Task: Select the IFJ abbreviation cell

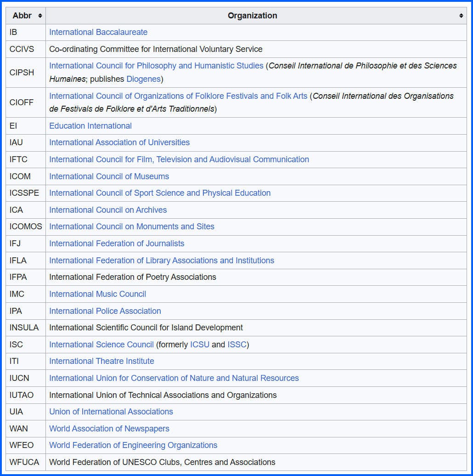Action: click(x=25, y=244)
